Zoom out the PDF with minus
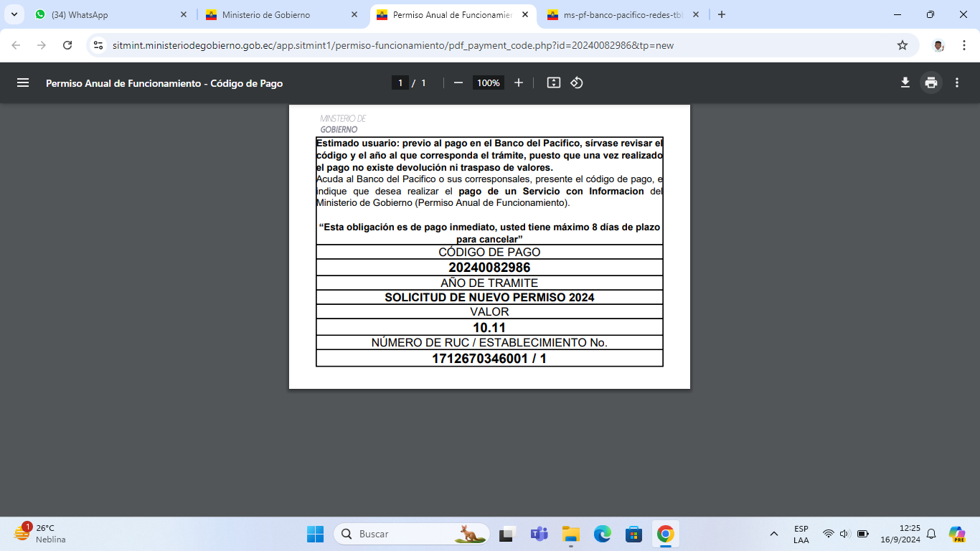980x551 pixels. coord(458,83)
